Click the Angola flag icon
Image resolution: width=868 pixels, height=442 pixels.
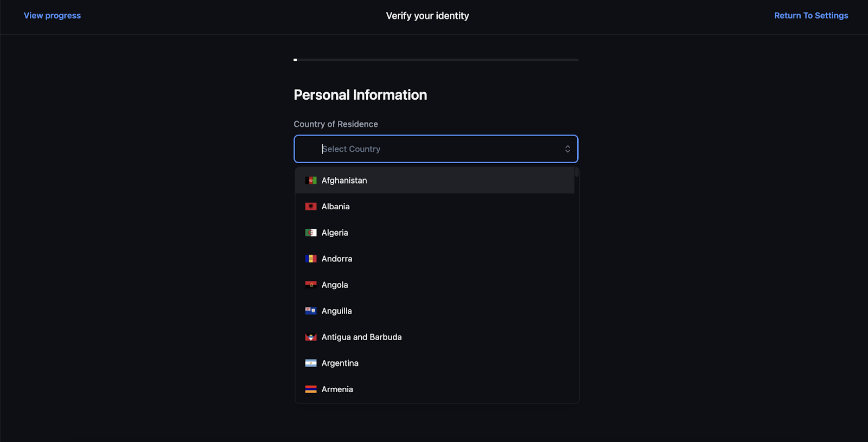[x=310, y=285]
